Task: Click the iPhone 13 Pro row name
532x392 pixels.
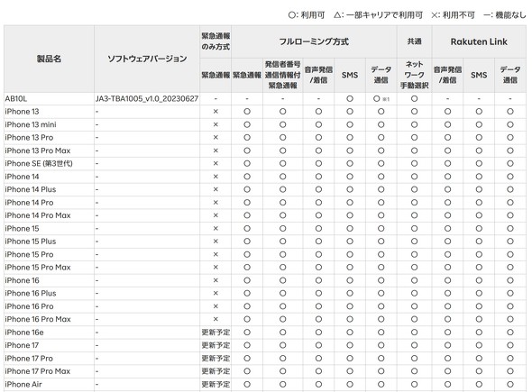Action: click(x=29, y=137)
